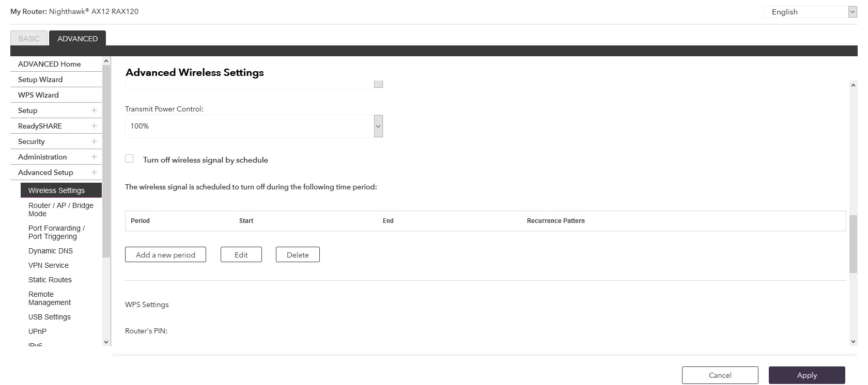Click main content scrollbar down arrow

click(x=853, y=342)
